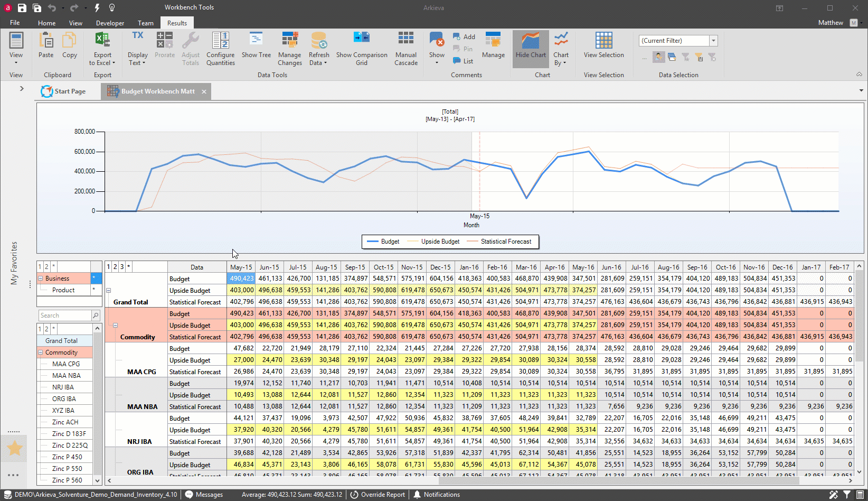
Task: Click Budget legend line swatch
Action: (373, 242)
